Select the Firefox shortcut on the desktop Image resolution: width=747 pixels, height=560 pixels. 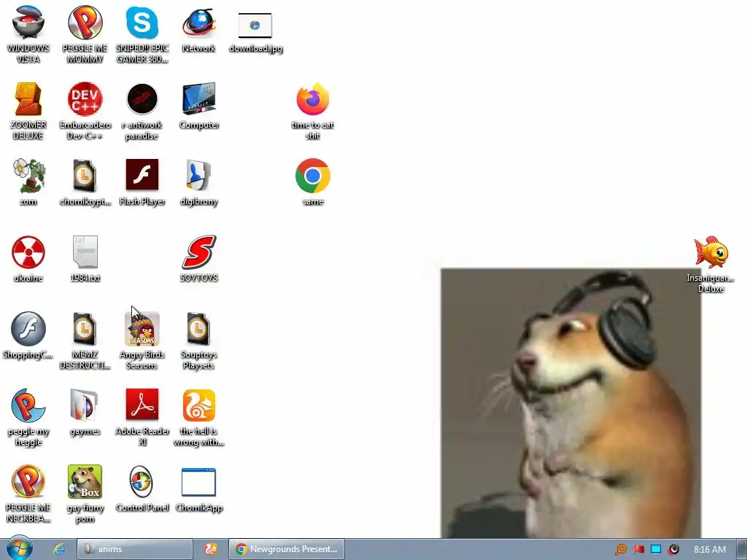coord(312,99)
